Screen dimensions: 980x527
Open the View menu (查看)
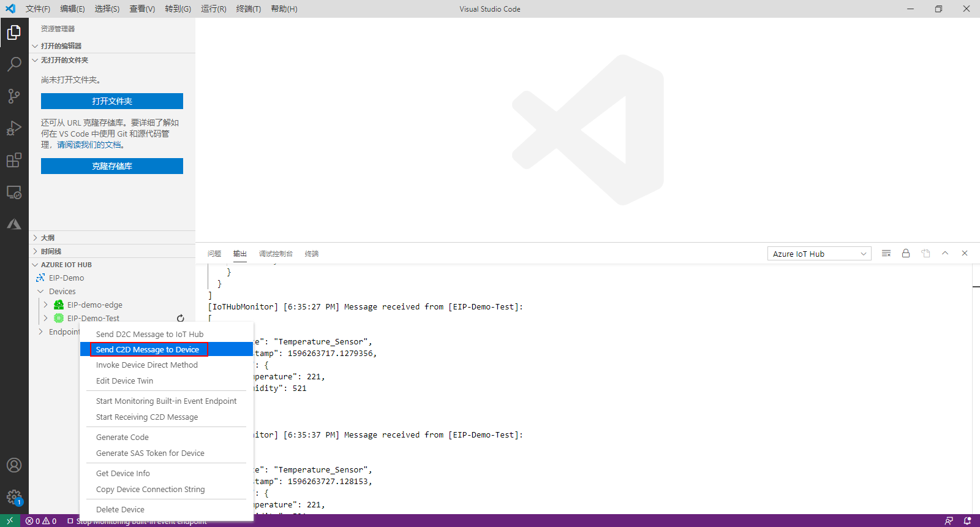(142, 9)
